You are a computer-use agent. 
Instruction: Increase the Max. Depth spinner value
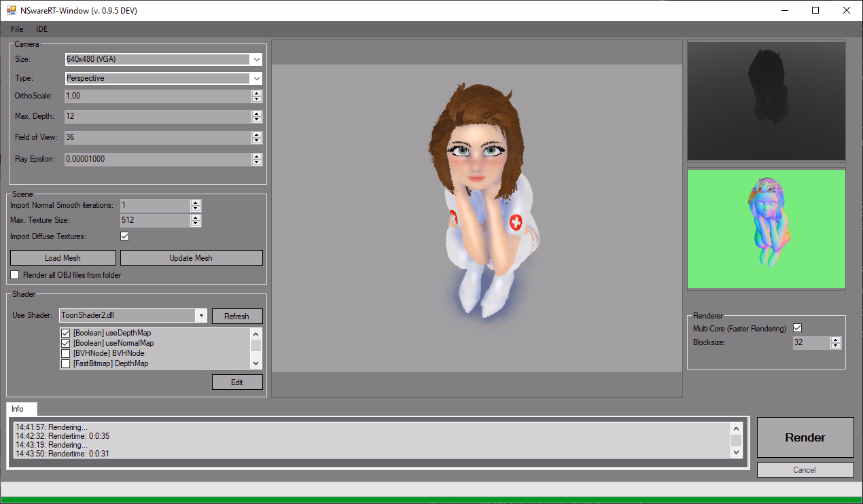pyautogui.click(x=256, y=113)
